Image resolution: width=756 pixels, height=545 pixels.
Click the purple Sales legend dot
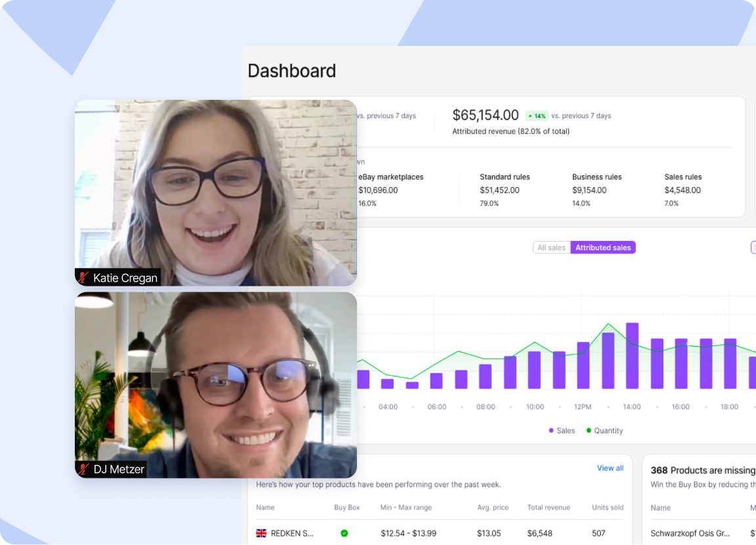point(551,431)
